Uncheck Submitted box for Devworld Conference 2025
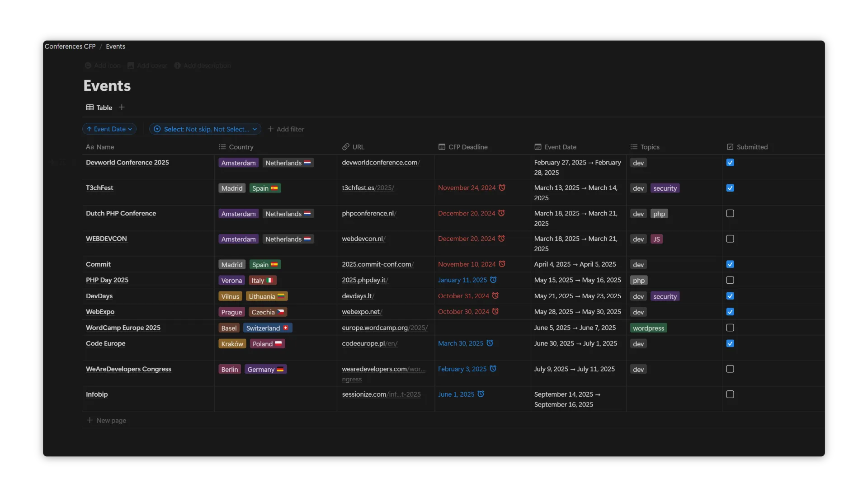 pyautogui.click(x=730, y=163)
